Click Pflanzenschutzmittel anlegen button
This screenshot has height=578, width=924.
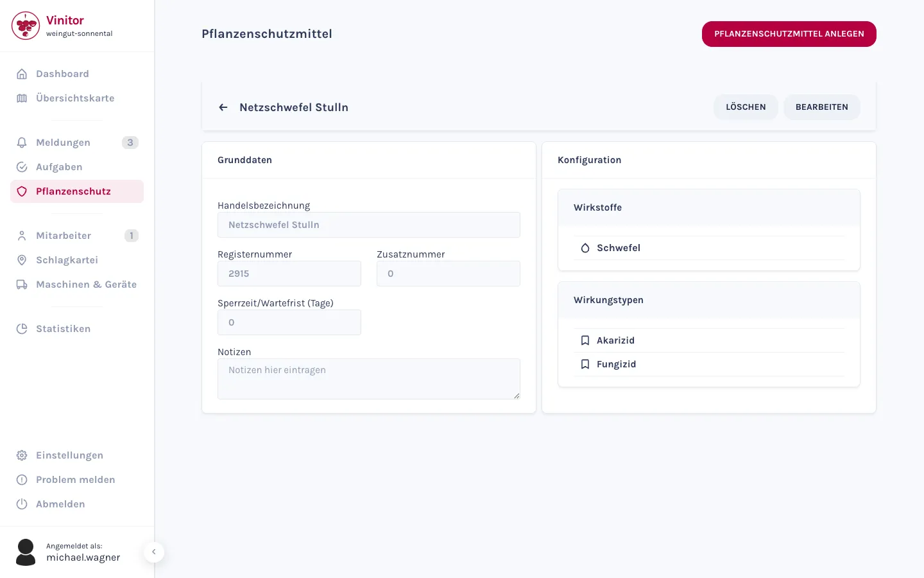tap(789, 34)
